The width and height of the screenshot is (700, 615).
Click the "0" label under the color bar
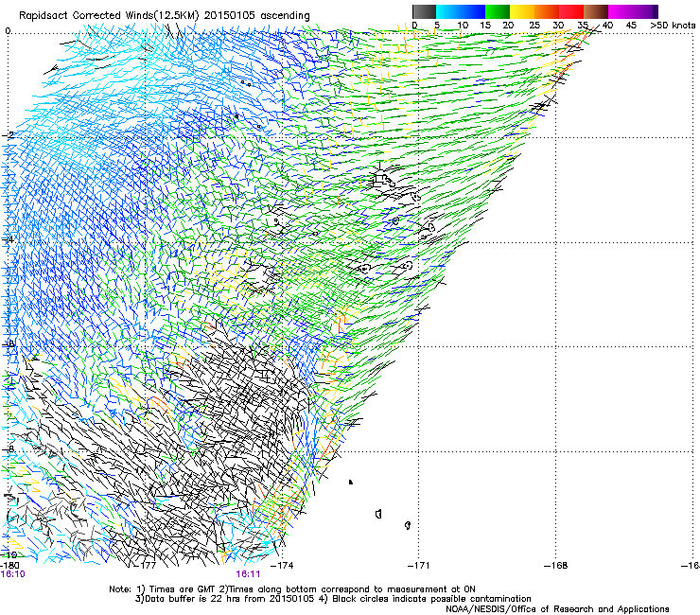414,26
